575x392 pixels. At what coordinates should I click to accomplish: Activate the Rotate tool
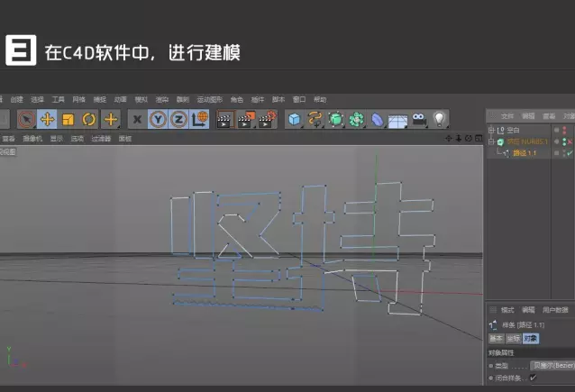pos(88,119)
